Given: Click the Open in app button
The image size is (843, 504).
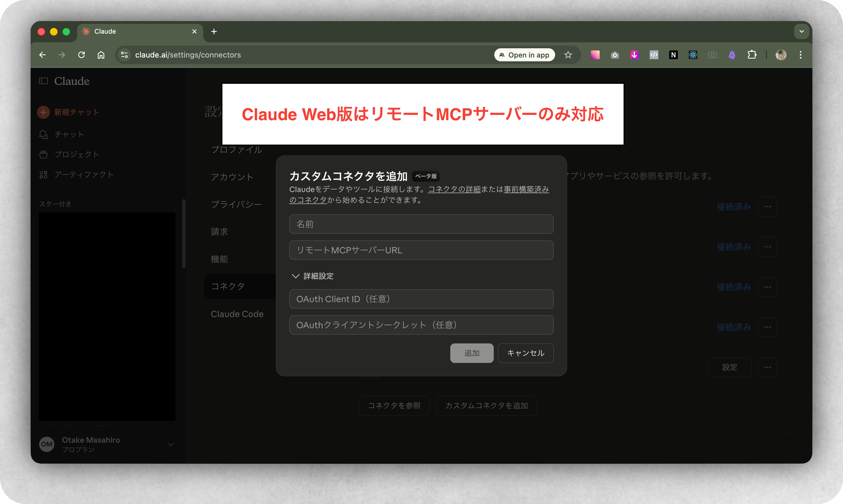Looking at the screenshot, I should coord(524,55).
